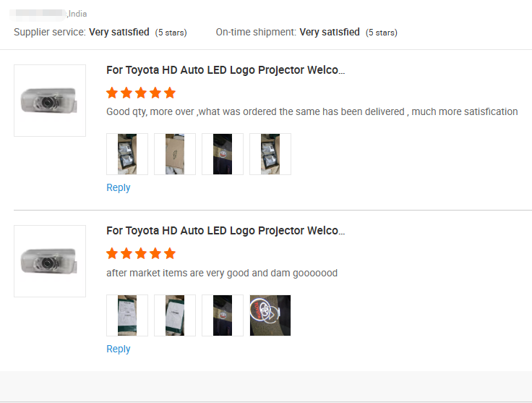The width and height of the screenshot is (532, 403).
Task: Click first review's product title link
Action: 226,70
